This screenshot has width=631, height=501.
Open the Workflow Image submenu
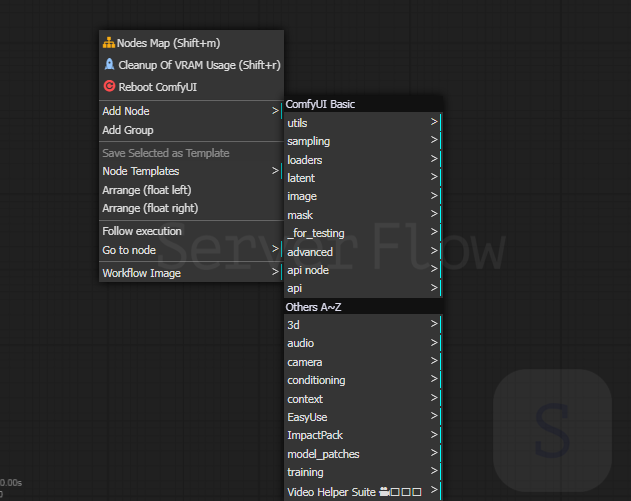(191, 273)
